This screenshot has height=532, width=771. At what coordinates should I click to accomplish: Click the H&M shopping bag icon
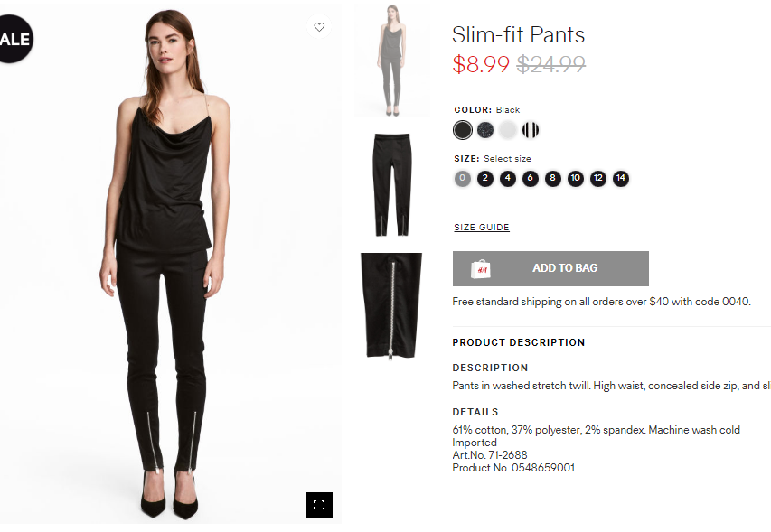tap(480, 268)
